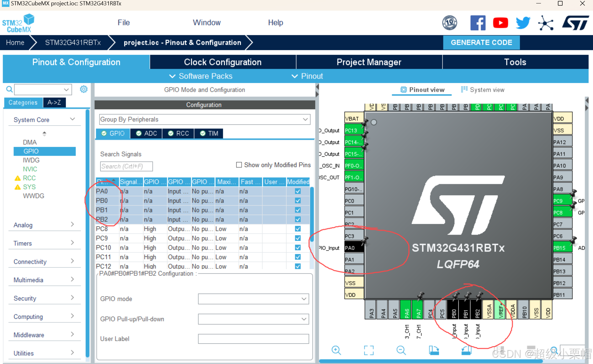Zoom out of the pinout view
This screenshot has width=593, height=364.
401,350
